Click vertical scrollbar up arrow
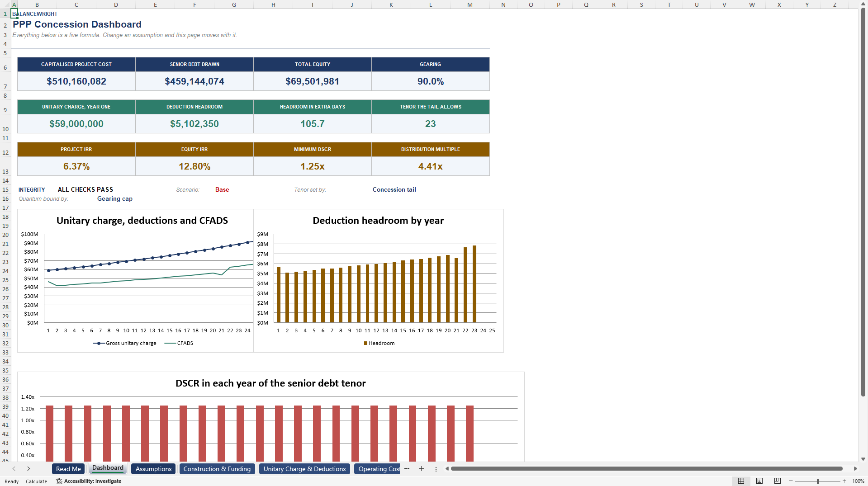The width and height of the screenshot is (868, 486). pyautogui.click(x=863, y=4)
